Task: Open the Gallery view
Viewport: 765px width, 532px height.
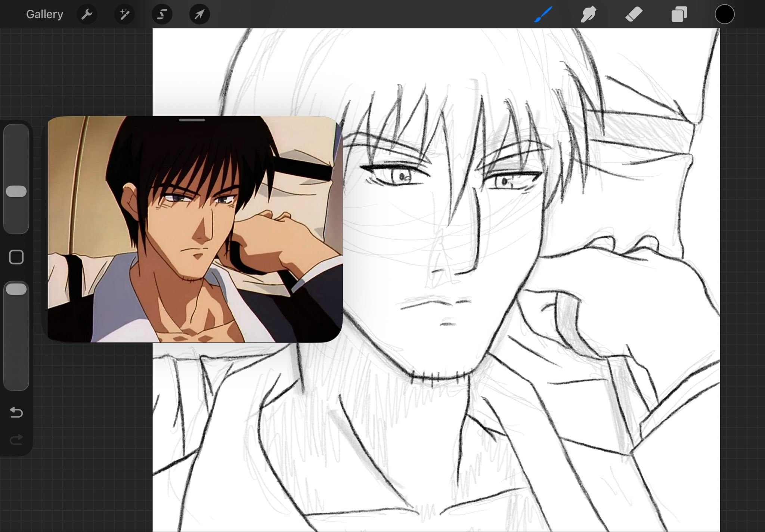Action: click(44, 14)
